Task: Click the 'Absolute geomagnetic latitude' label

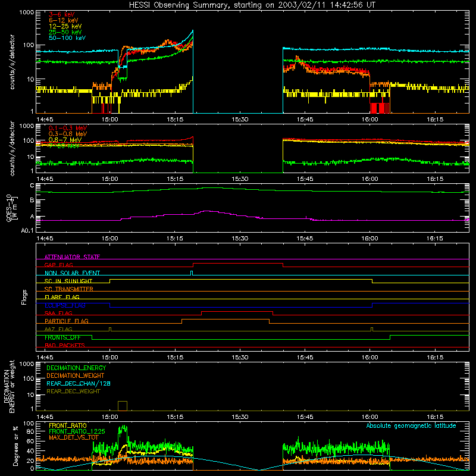Action: tap(411, 425)
